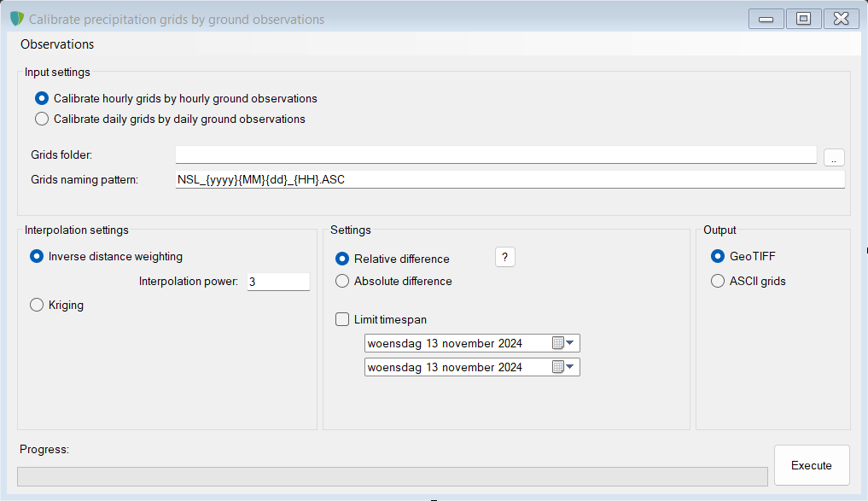Click the Progress bar
Image resolution: width=868 pixels, height=501 pixels.
tap(392, 476)
